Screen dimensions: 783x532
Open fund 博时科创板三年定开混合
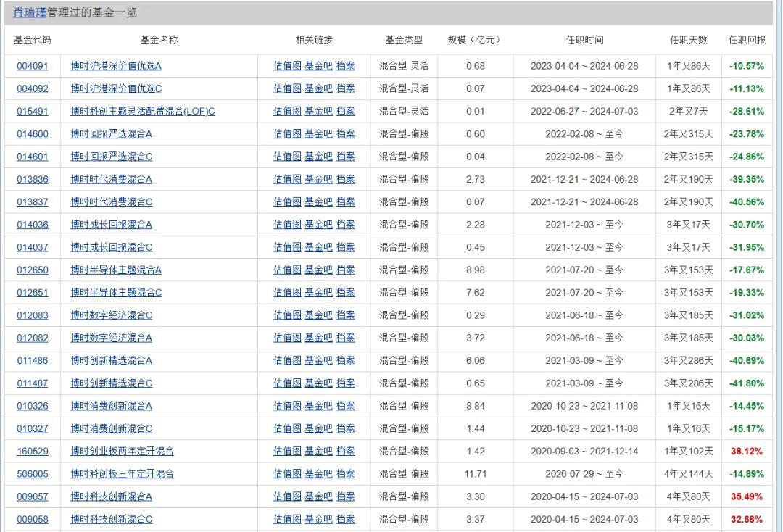pyautogui.click(x=123, y=474)
